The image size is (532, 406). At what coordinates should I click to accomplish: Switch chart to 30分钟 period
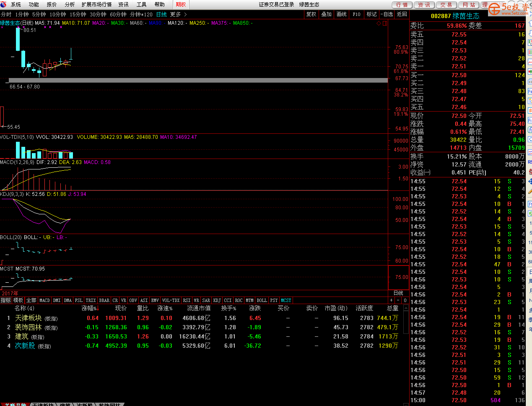pyautogui.click(x=98, y=14)
